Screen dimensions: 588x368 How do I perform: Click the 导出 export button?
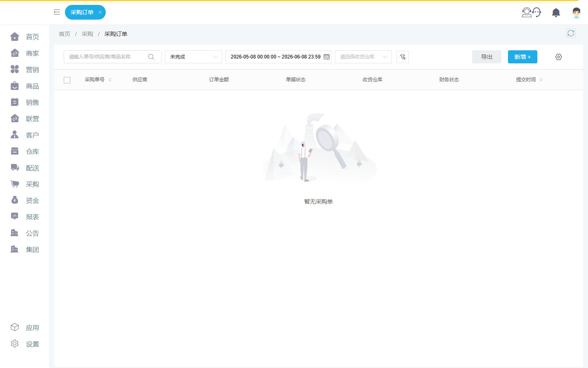click(487, 57)
